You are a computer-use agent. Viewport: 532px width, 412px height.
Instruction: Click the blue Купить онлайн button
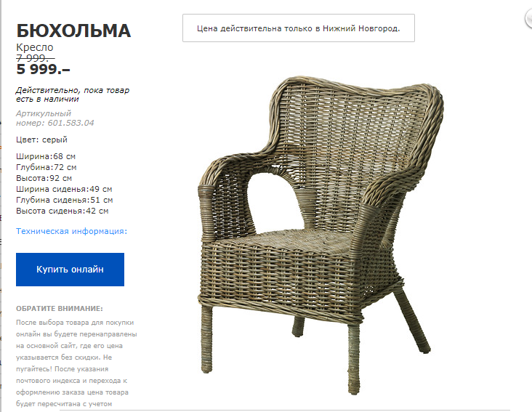click(x=70, y=270)
